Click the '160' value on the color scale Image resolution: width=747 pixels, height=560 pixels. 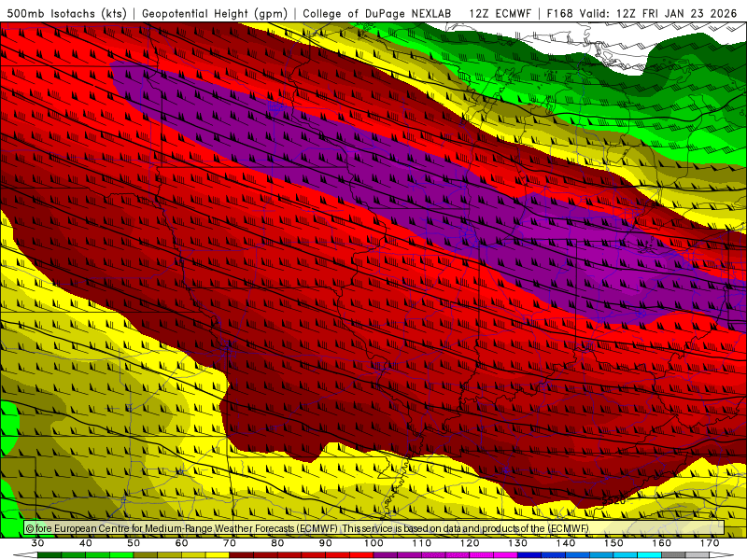[x=662, y=543]
